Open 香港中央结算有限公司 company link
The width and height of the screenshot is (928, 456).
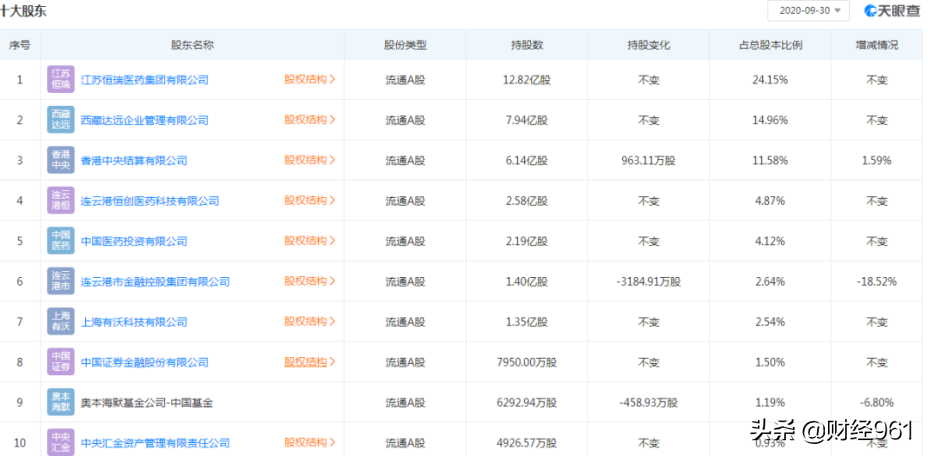click(134, 160)
